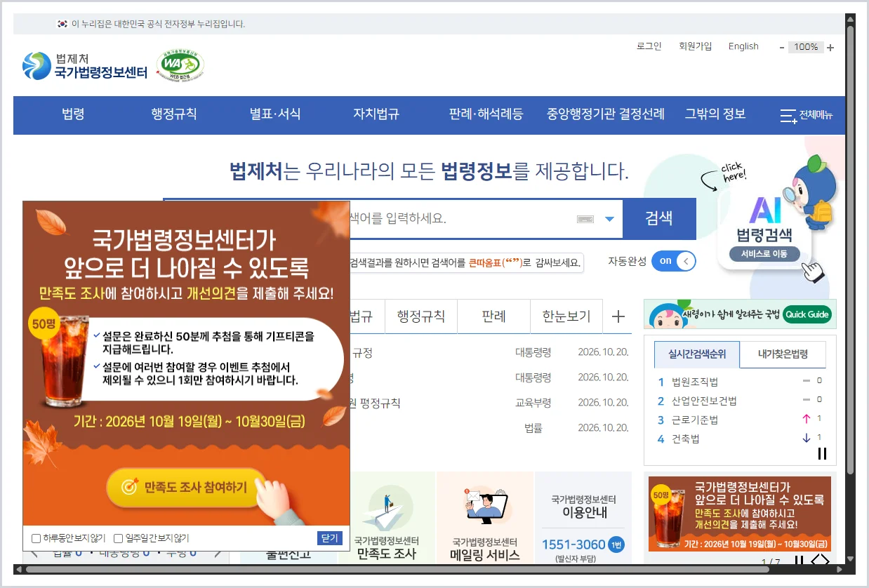The image size is (869, 588).
Task: Click the 교육부령 label in the list
Action: tap(533, 403)
